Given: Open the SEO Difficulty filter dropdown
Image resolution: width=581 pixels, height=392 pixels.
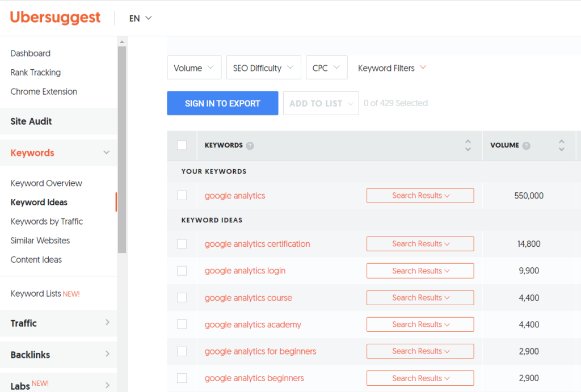Looking at the screenshot, I should coord(263,68).
